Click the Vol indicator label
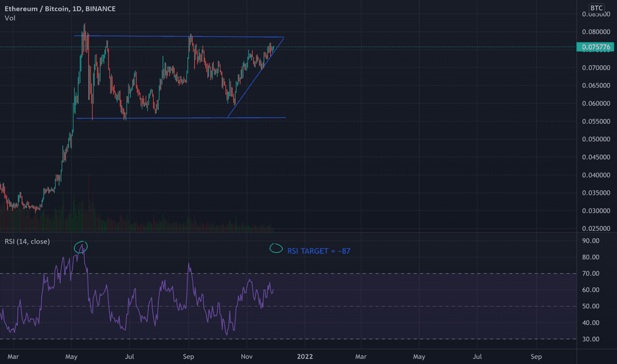This screenshot has height=364, width=617. tap(10, 18)
